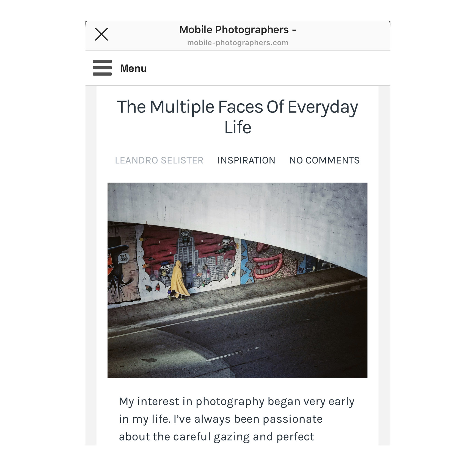The image size is (476, 476).
Task: Open the Inspiration category link
Action: coord(246,160)
